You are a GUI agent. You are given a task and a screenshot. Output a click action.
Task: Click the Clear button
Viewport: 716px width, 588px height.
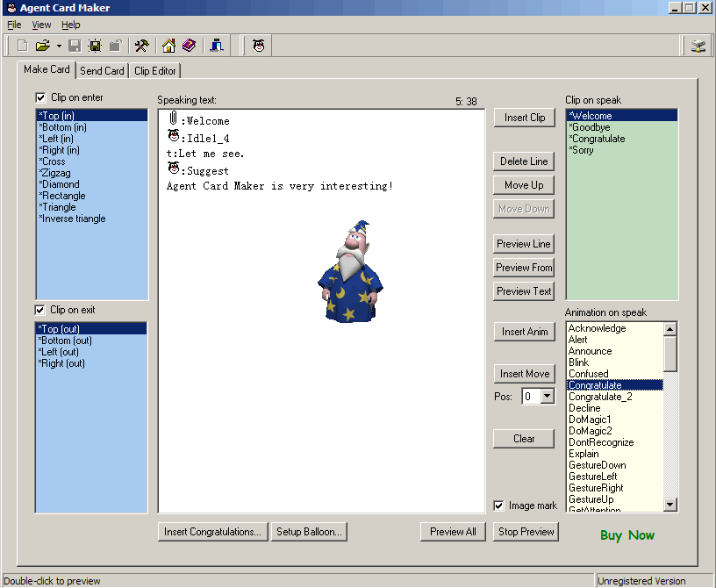tap(524, 439)
